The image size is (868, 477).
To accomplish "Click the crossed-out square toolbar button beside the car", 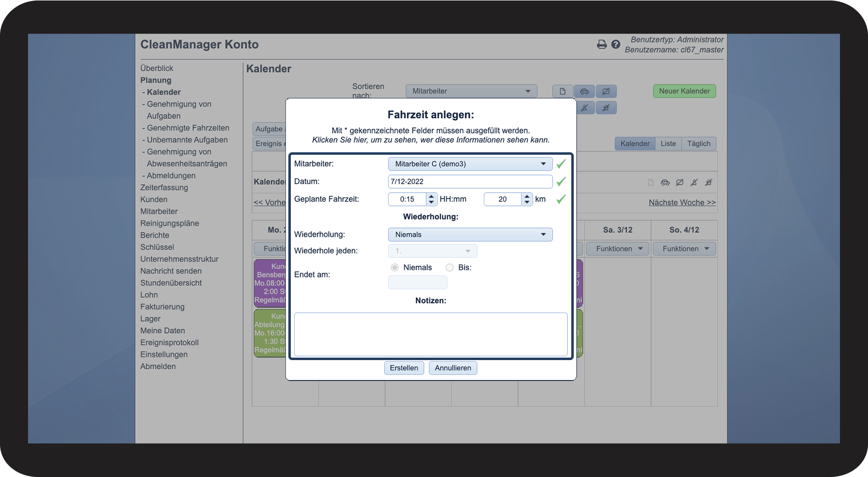I will pyautogui.click(x=606, y=91).
